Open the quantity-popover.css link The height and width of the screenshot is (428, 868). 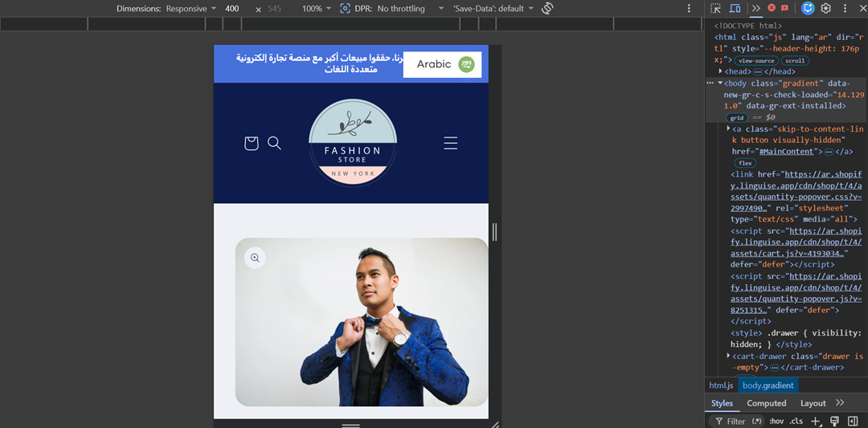(796, 191)
